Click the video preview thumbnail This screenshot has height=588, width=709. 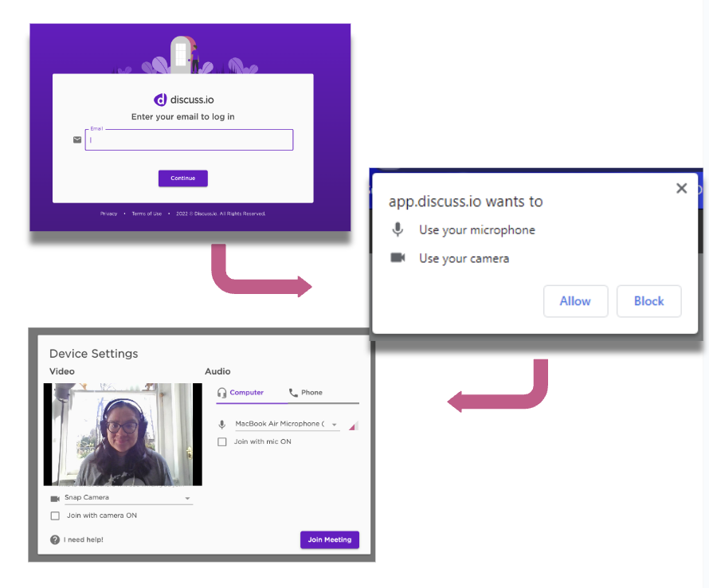pos(123,434)
